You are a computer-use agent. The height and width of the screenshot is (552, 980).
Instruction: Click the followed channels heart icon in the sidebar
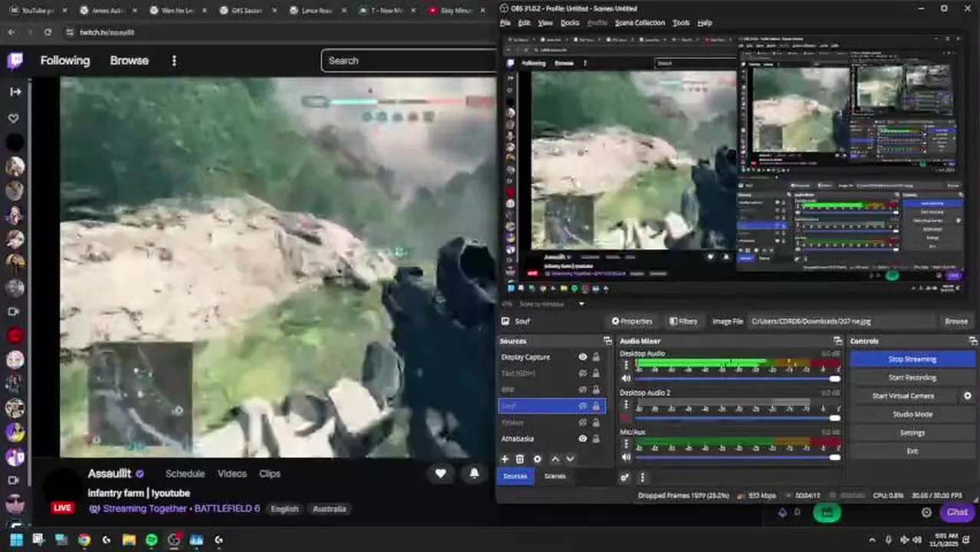[x=13, y=118]
